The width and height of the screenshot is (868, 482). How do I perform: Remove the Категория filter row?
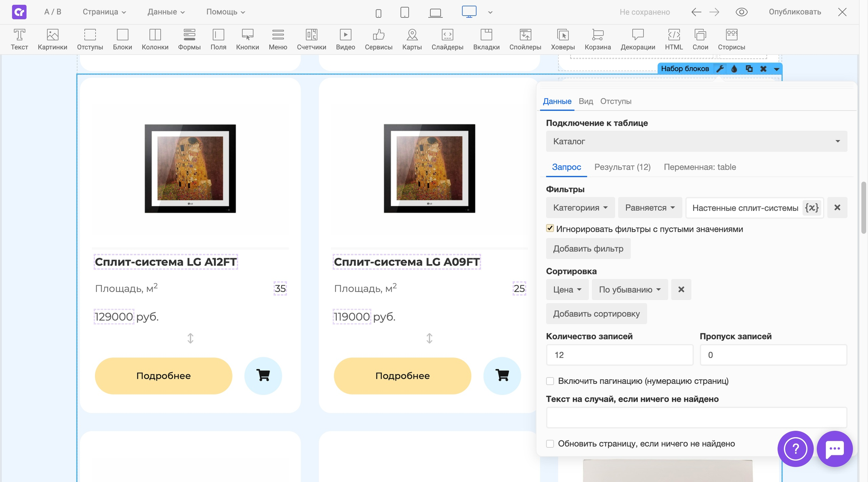coord(837,208)
